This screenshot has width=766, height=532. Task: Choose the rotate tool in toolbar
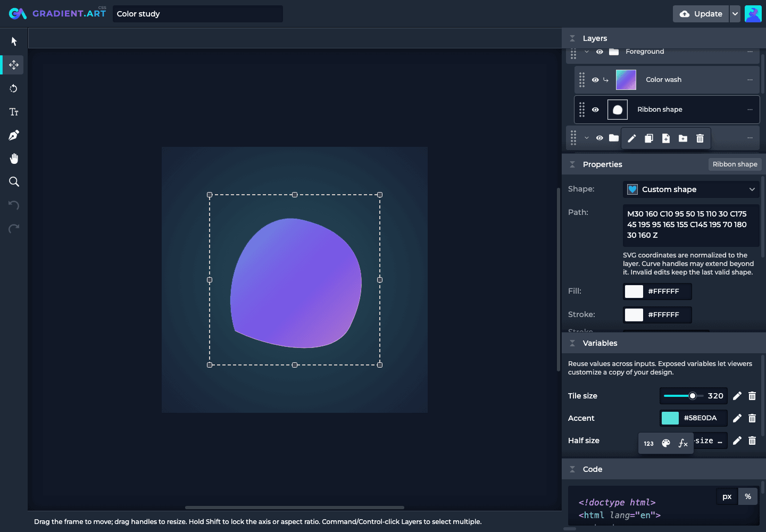(14, 88)
